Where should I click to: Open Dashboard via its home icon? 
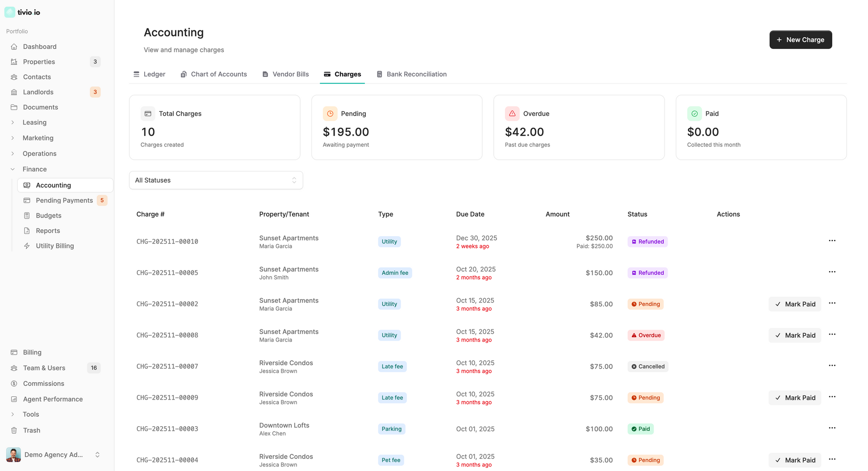14,47
